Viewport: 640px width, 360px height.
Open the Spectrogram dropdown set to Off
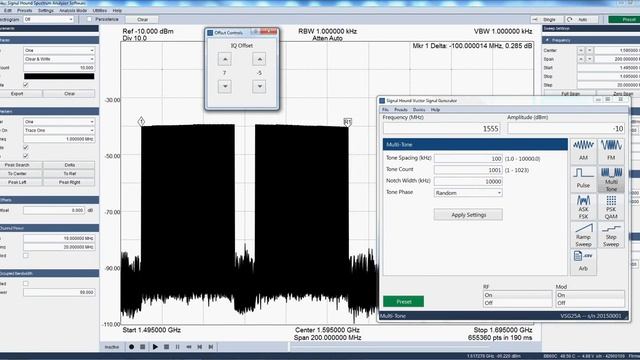pos(48,19)
